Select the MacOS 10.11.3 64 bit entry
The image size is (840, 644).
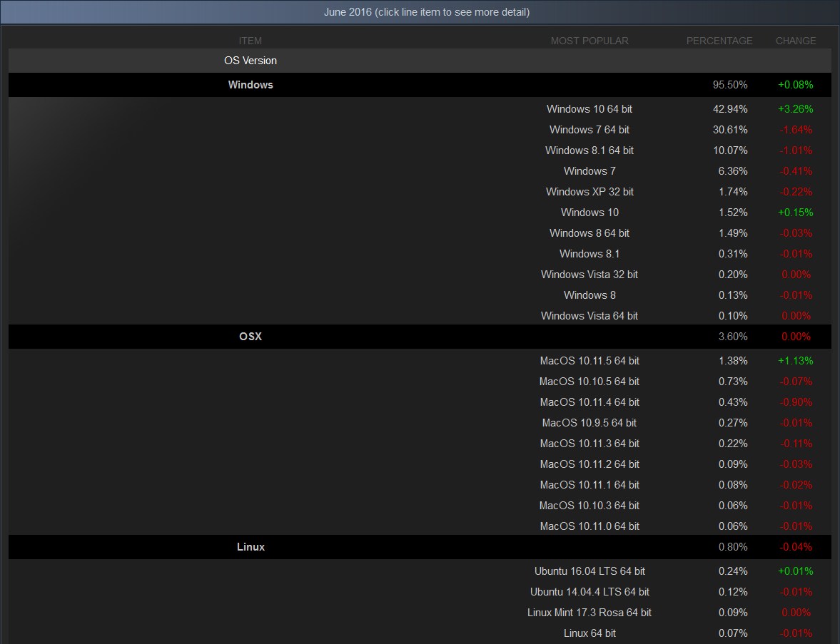pos(589,444)
